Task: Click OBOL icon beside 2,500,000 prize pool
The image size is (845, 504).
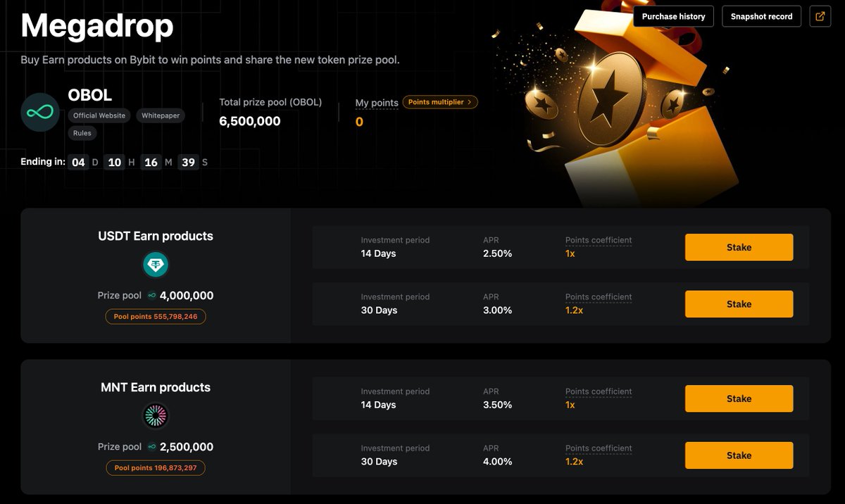Action: [151, 447]
